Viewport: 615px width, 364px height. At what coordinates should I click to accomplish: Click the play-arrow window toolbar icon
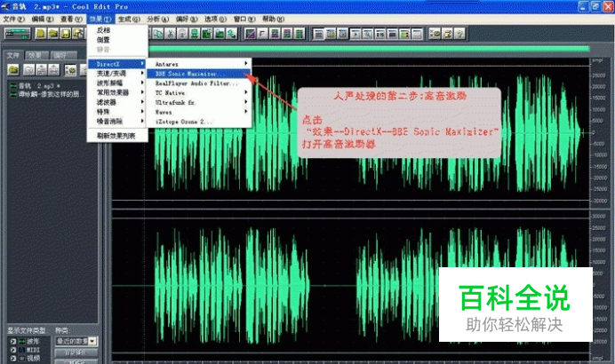click(x=355, y=34)
